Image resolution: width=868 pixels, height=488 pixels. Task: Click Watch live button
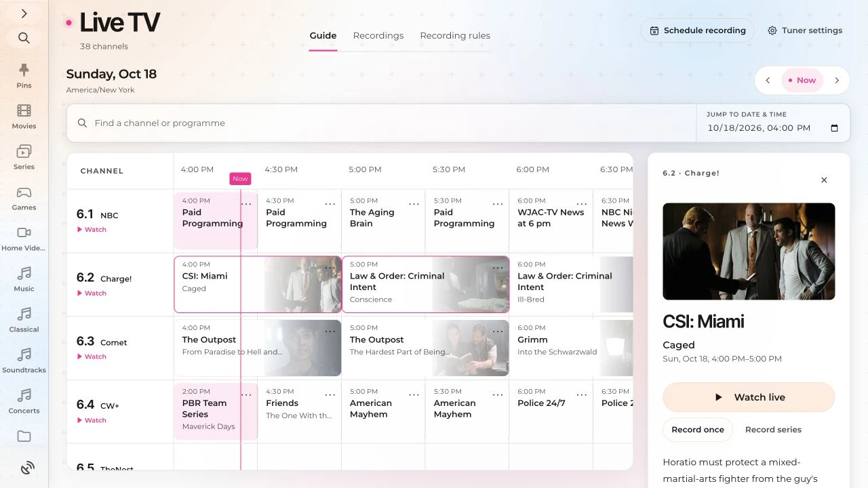(x=749, y=397)
